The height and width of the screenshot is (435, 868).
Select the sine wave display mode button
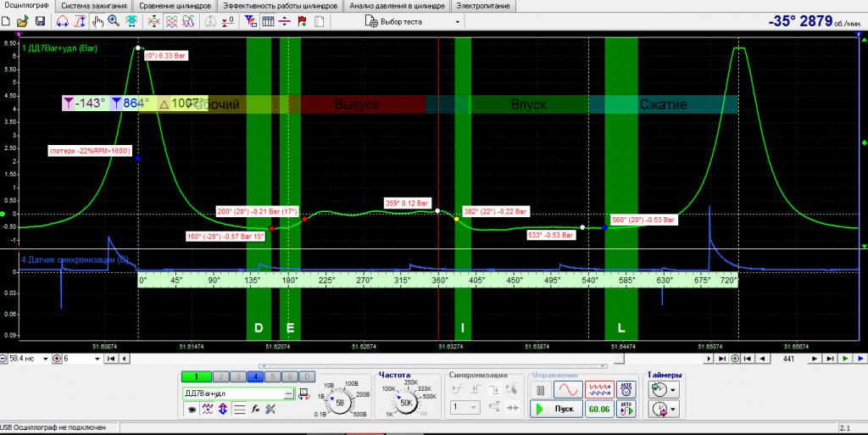pos(568,390)
